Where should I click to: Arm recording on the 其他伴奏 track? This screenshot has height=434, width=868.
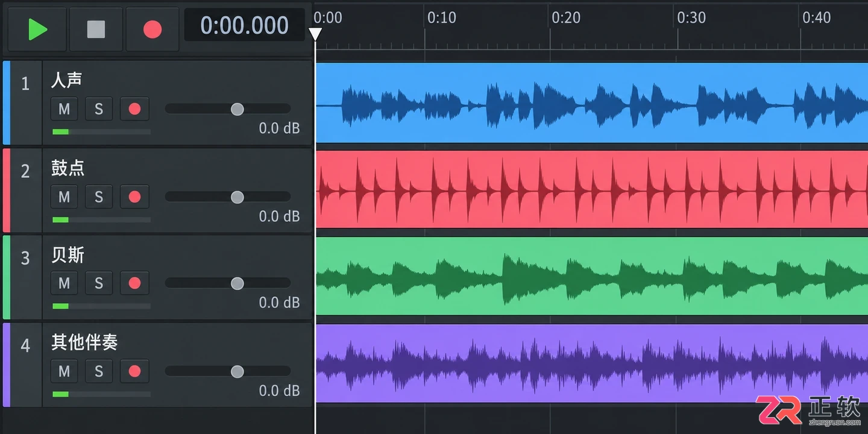[134, 371]
